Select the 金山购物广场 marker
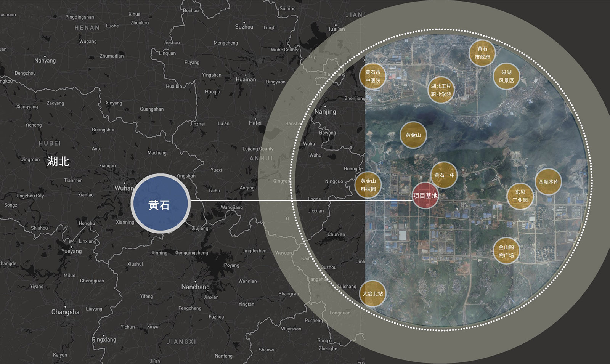Image resolution: width=610 pixels, height=364 pixels. coord(506,251)
